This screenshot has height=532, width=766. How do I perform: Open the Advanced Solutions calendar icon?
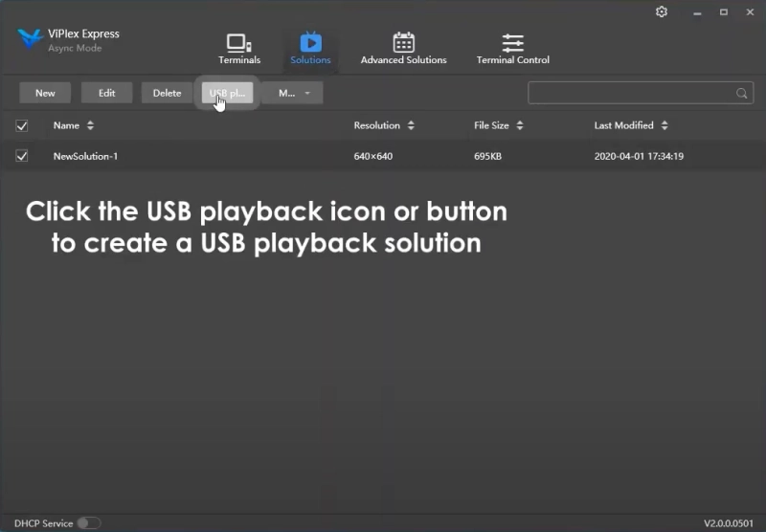click(403, 44)
